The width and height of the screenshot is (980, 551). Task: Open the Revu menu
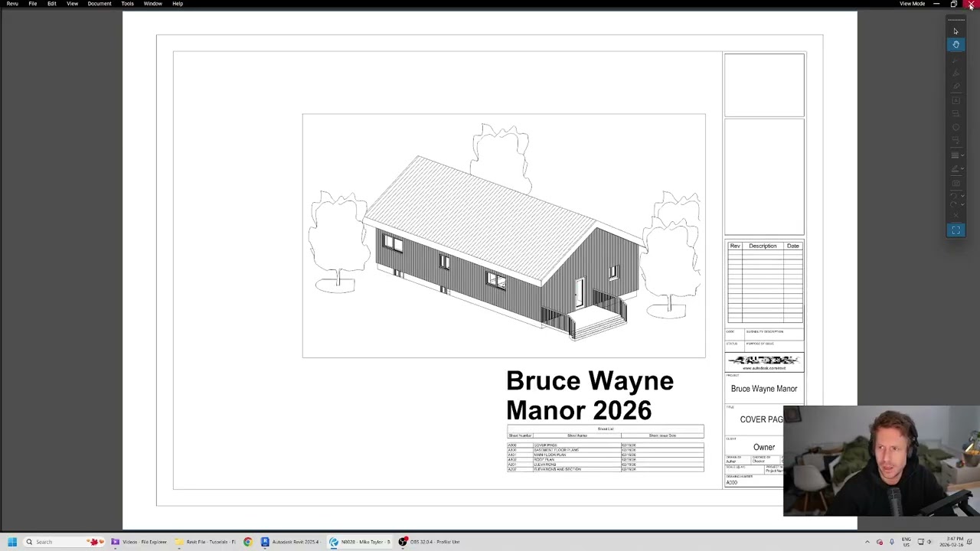click(12, 4)
